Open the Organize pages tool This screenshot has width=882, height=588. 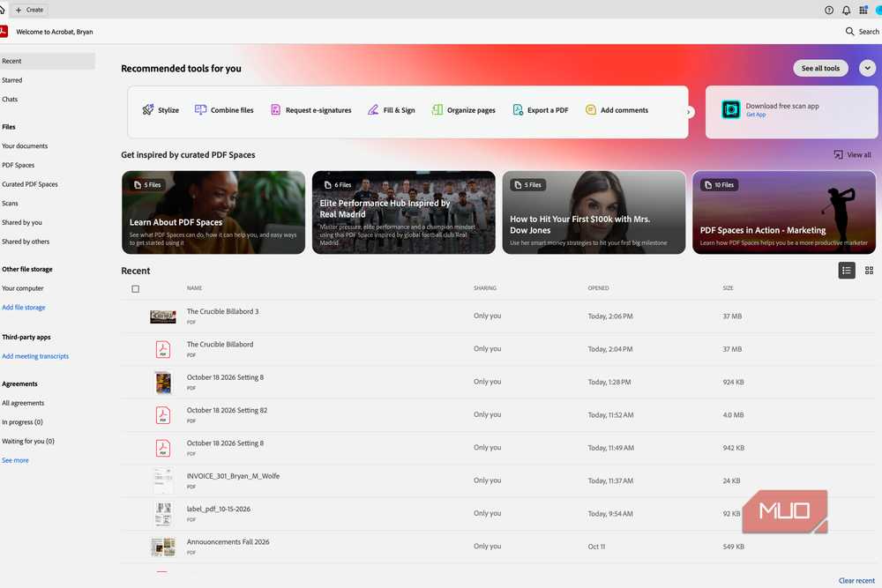[463, 110]
